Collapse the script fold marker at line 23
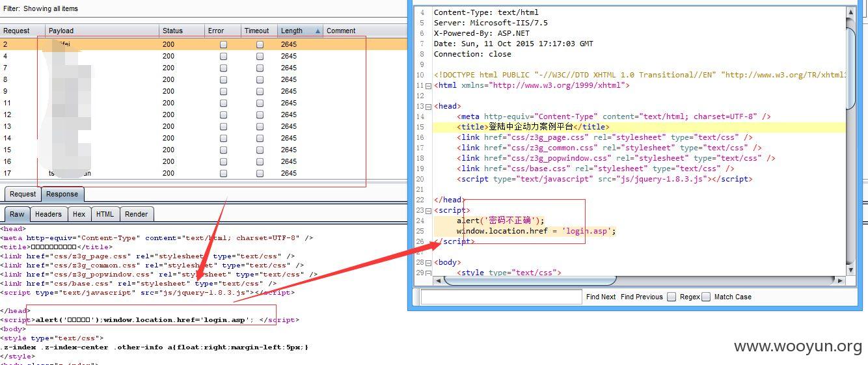Image resolution: width=868 pixels, height=365 pixels. click(428, 210)
